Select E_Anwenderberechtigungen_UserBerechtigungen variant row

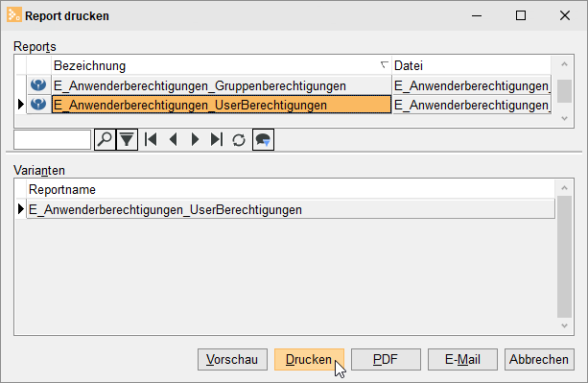coord(291,209)
